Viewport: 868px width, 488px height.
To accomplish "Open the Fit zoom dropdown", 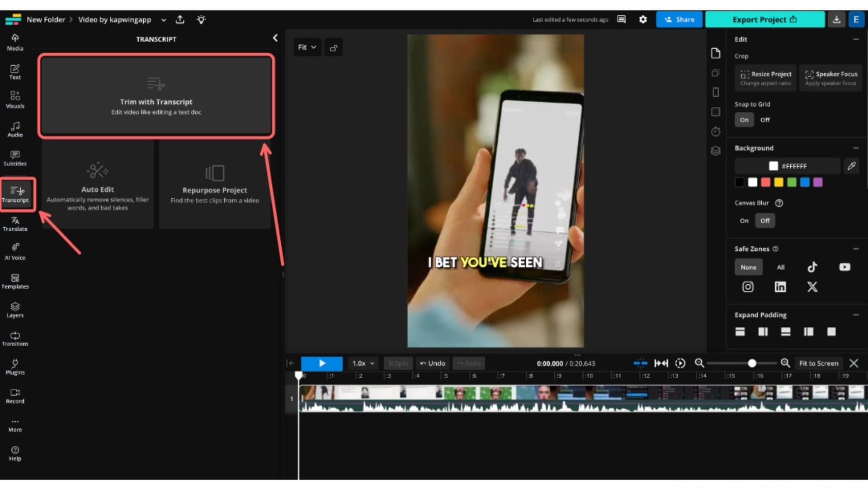I will [x=307, y=47].
